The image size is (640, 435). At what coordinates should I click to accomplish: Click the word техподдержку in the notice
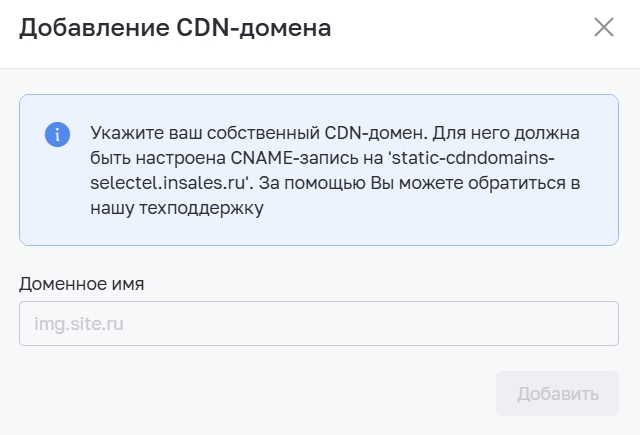pyautogui.click(x=201, y=209)
